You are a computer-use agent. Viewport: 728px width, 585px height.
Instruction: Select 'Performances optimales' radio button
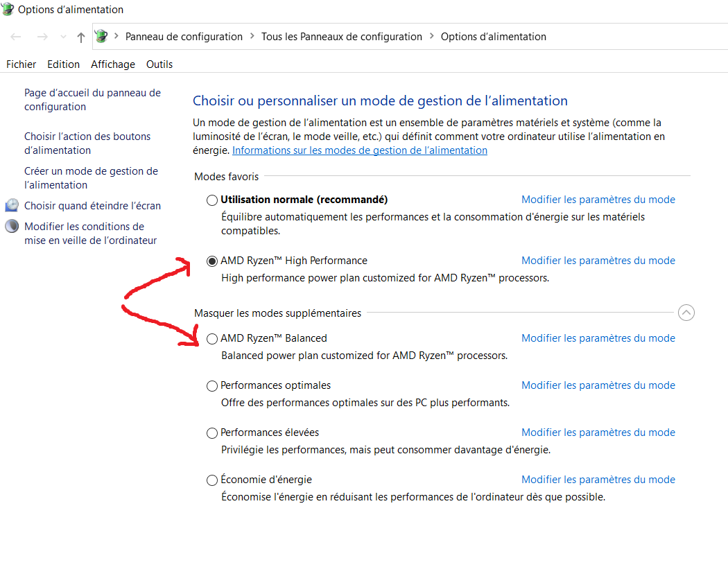point(211,386)
